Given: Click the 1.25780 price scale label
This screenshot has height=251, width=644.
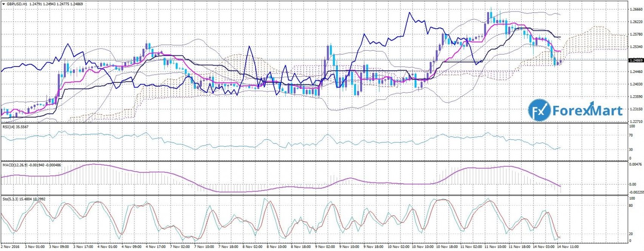Looking at the screenshot, I should [x=635, y=34].
